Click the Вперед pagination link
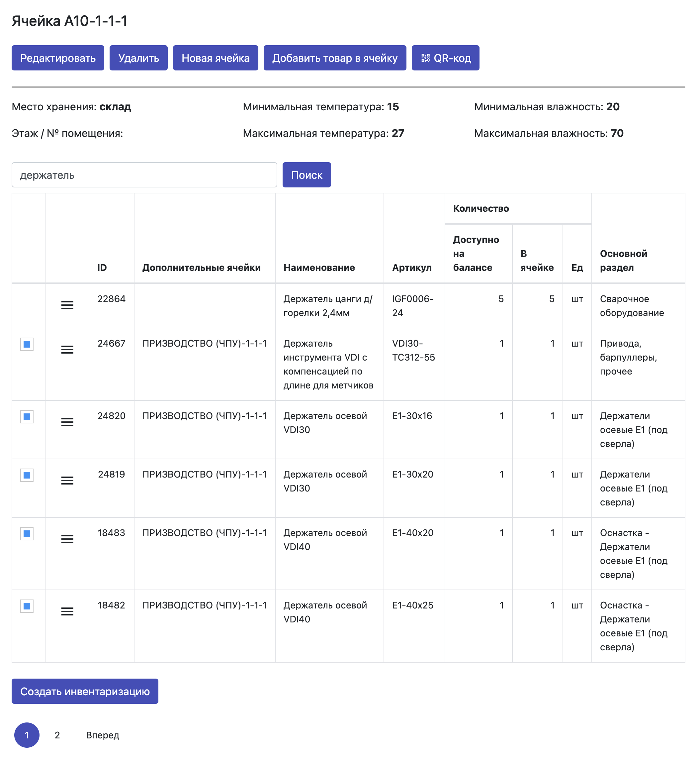Viewport: 700px width, 763px height. coord(102,735)
